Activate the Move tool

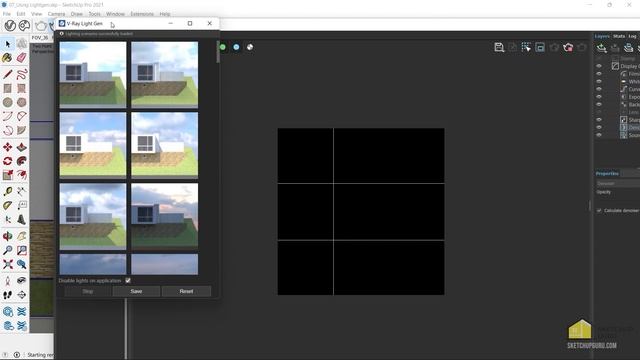coord(7,147)
